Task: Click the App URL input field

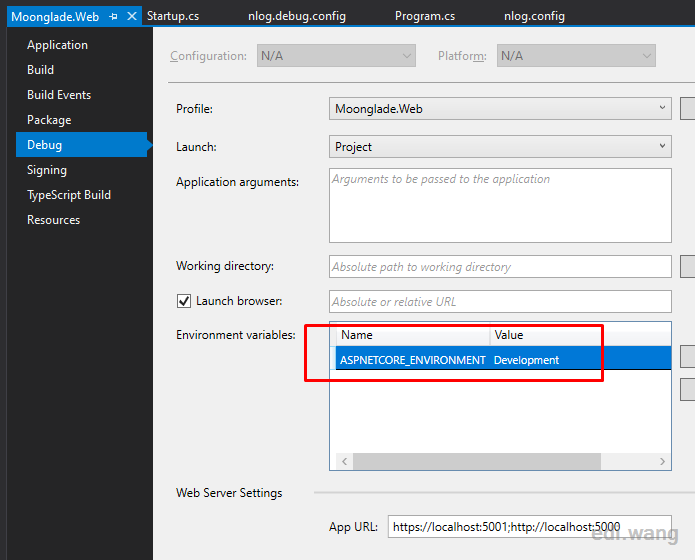Action: pyautogui.click(x=530, y=526)
